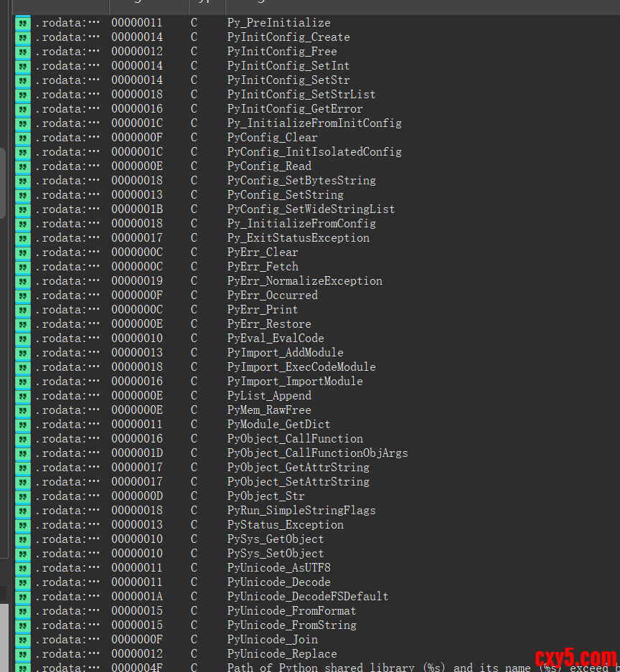The width and height of the screenshot is (620, 672).
Task: Select the PyObject_CallFunction string
Action: 295,439
